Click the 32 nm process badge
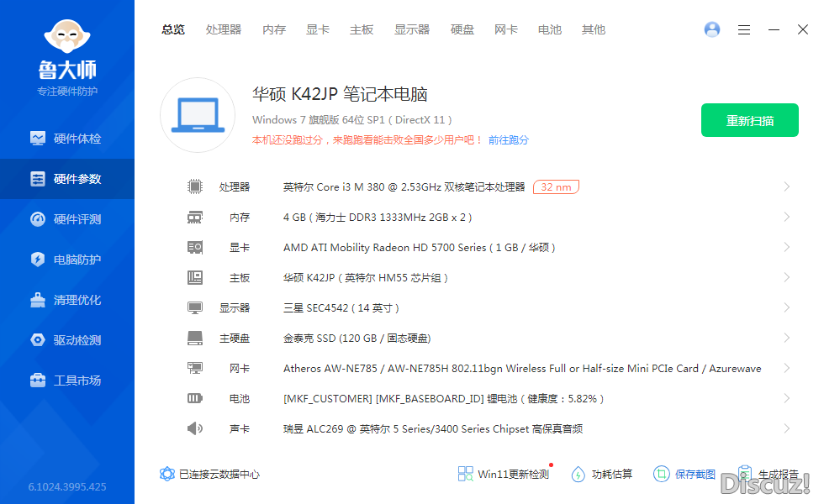Image resolution: width=824 pixels, height=504 pixels. click(556, 186)
